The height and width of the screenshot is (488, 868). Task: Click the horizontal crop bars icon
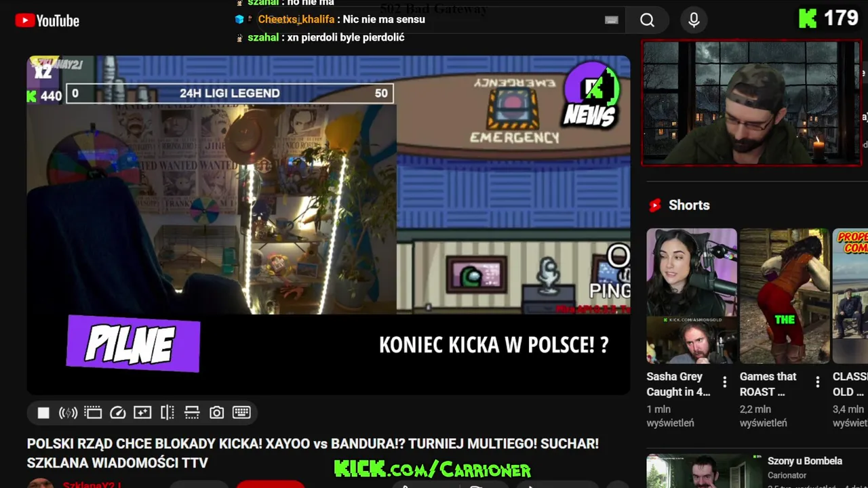point(192,413)
